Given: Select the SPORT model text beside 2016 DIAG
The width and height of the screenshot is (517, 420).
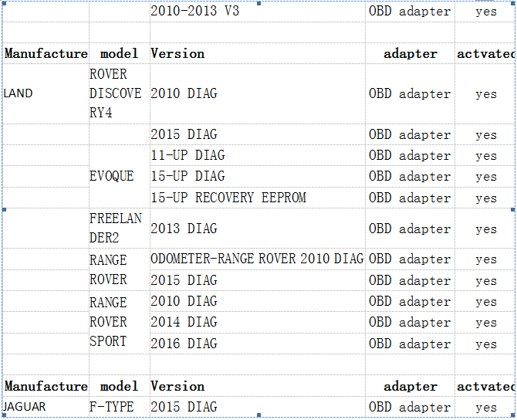Looking at the screenshot, I should (x=108, y=341).
